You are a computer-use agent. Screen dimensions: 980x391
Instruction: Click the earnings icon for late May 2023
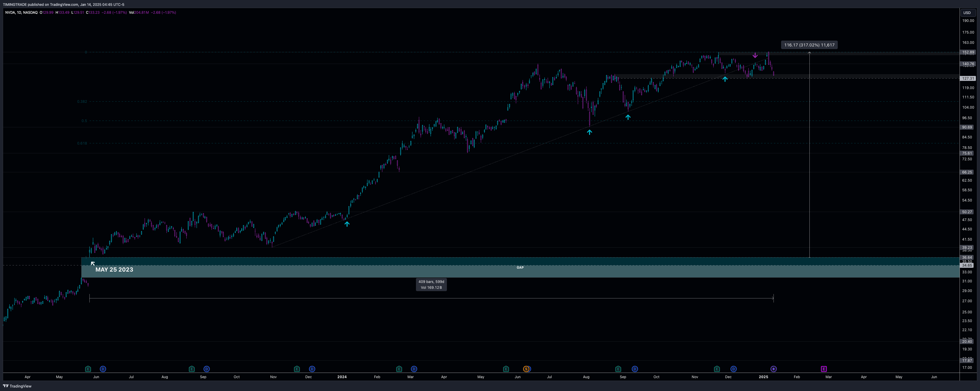[x=88, y=369]
